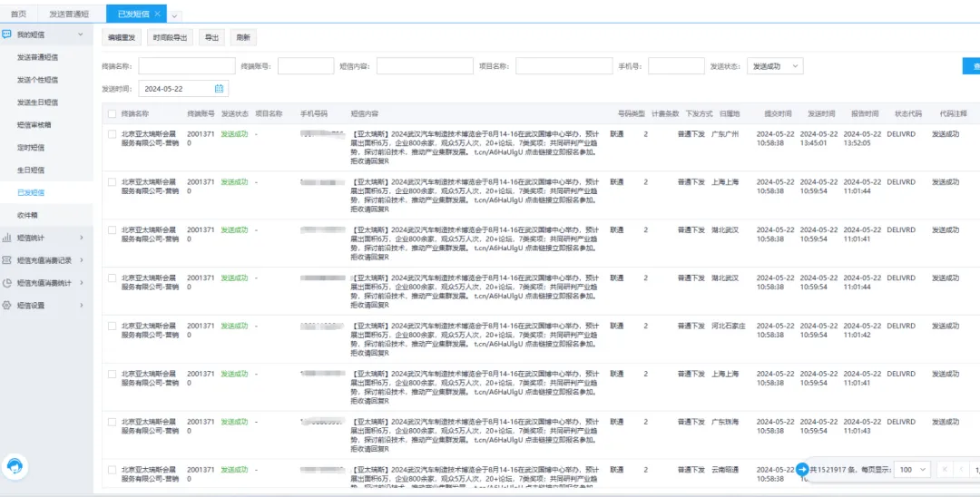980x497 pixels.
Task: Check the 湖北武汉 row reported 11:01:44
Action: point(112,278)
